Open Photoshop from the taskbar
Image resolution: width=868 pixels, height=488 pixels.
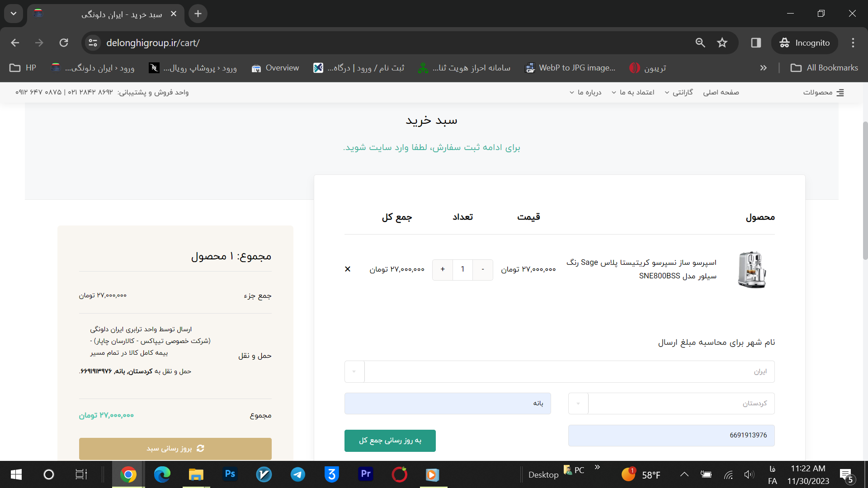pos(230,474)
